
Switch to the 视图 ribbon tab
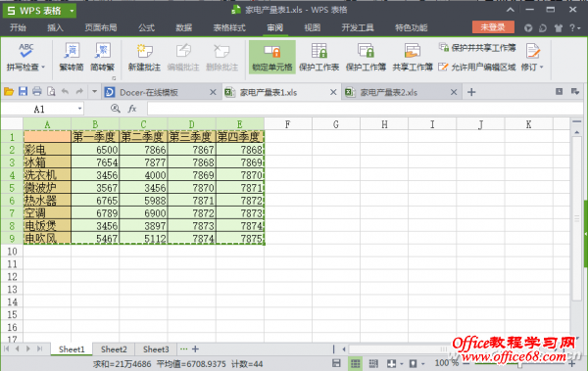point(312,27)
